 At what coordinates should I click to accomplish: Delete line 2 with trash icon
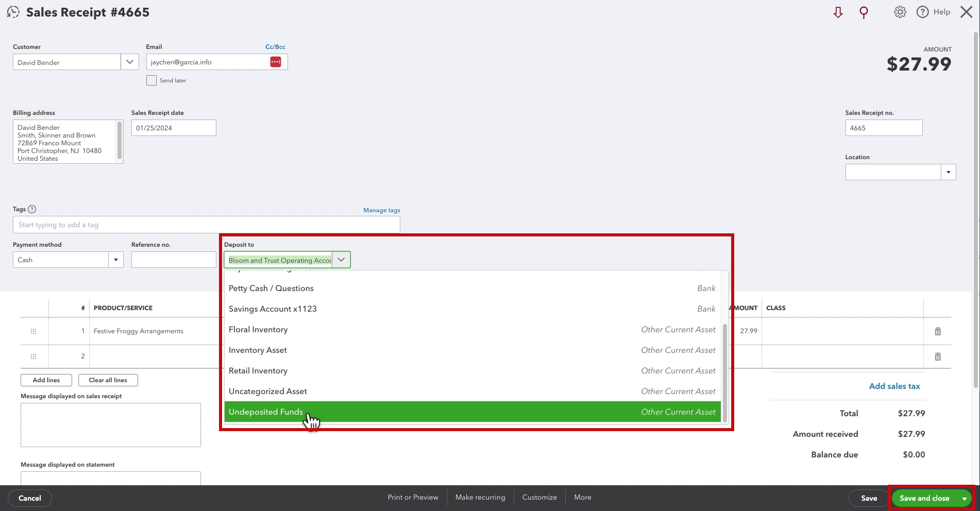[938, 356]
